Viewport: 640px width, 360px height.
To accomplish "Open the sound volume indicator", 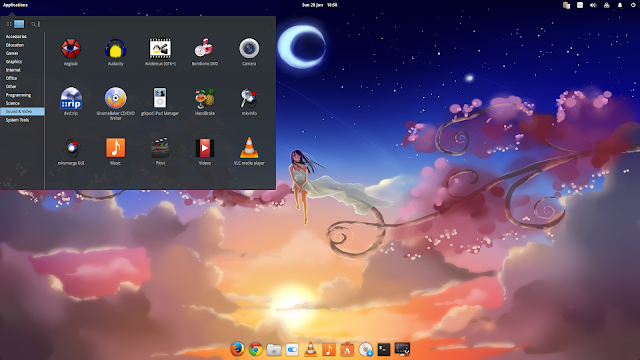I will click(593, 5).
